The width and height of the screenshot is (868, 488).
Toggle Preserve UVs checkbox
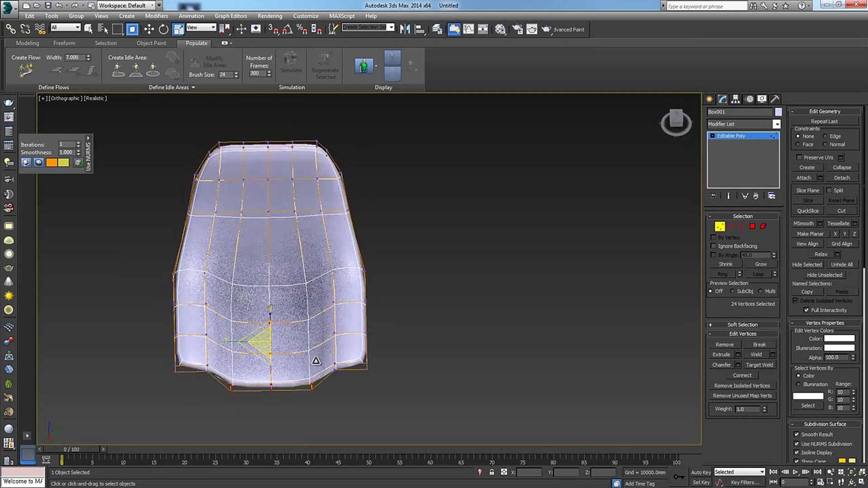pyautogui.click(x=799, y=157)
